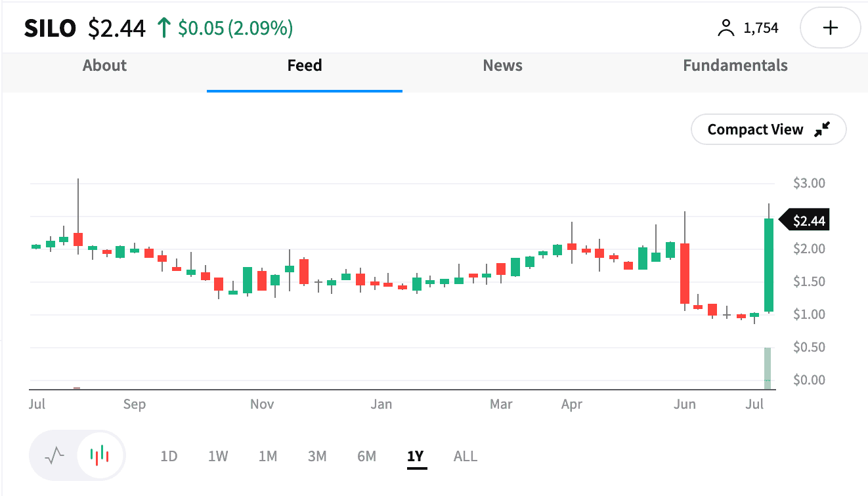The width and height of the screenshot is (868, 496).
Task: Click the $0.00 axis label
Action: [809, 380]
